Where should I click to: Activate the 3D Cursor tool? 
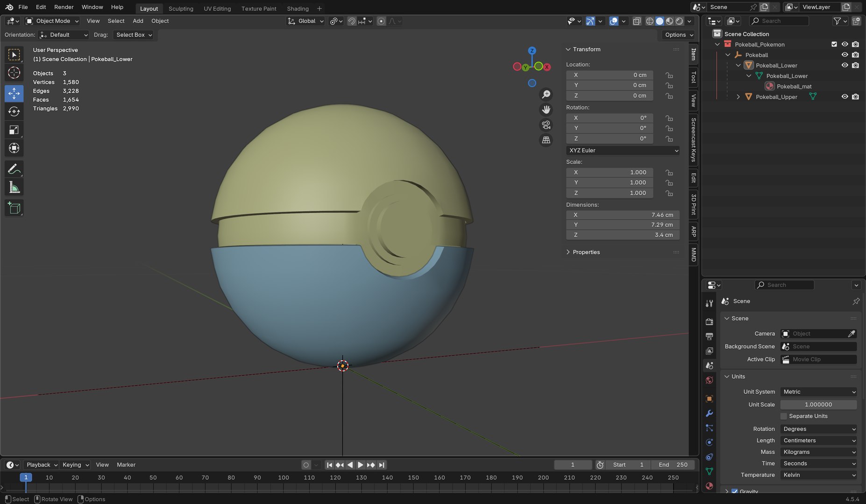14,73
